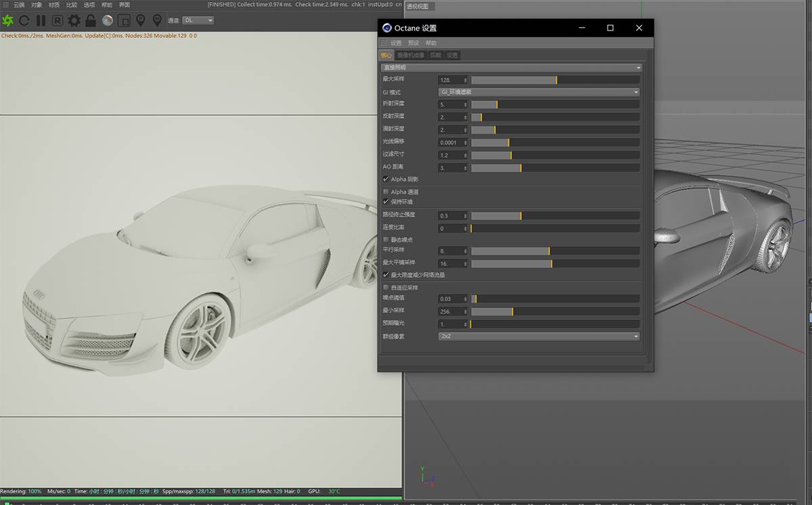
Task: Click the grip icon left of Octane 设置 menu
Action: [383, 43]
